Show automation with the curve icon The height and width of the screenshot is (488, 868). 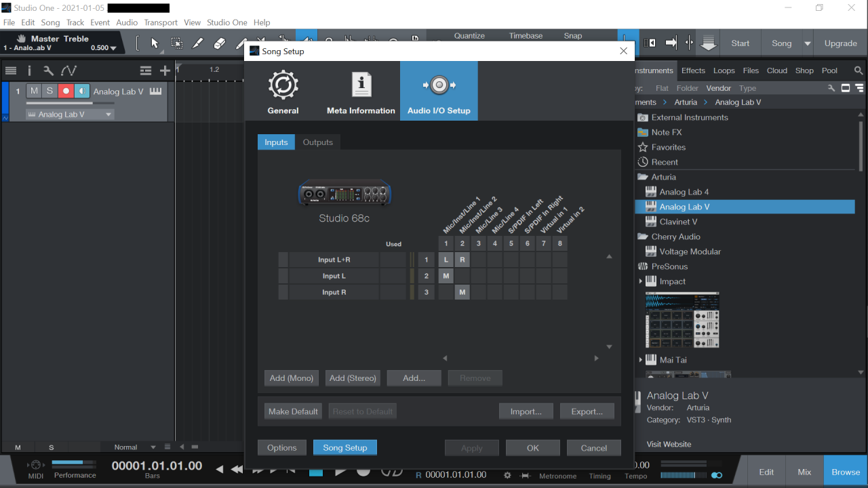68,70
